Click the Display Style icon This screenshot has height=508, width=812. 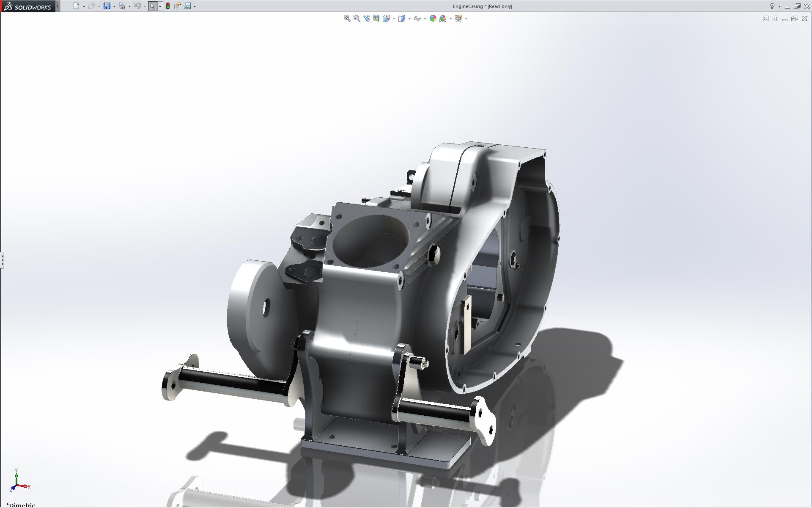tap(402, 18)
